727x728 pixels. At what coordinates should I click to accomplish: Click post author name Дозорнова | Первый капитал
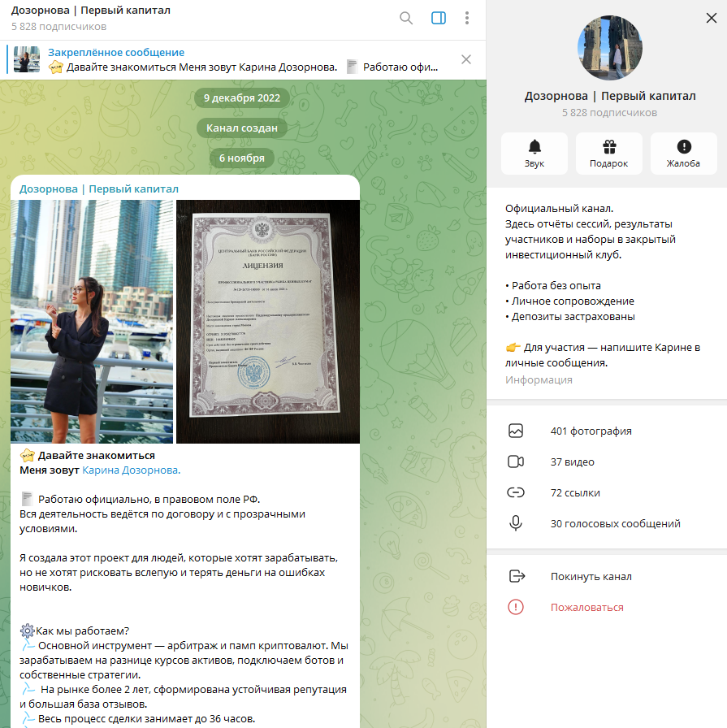[99, 189]
